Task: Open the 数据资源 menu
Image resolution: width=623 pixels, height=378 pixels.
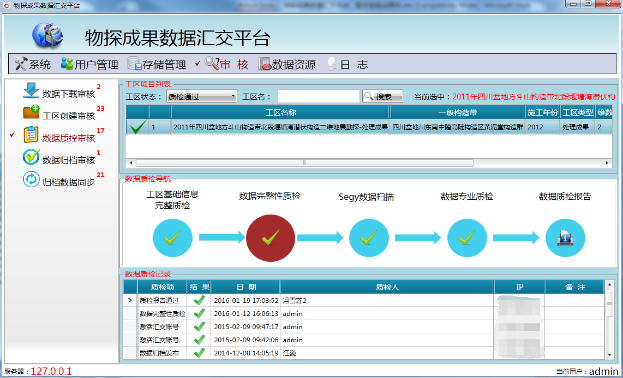Action: pos(287,64)
